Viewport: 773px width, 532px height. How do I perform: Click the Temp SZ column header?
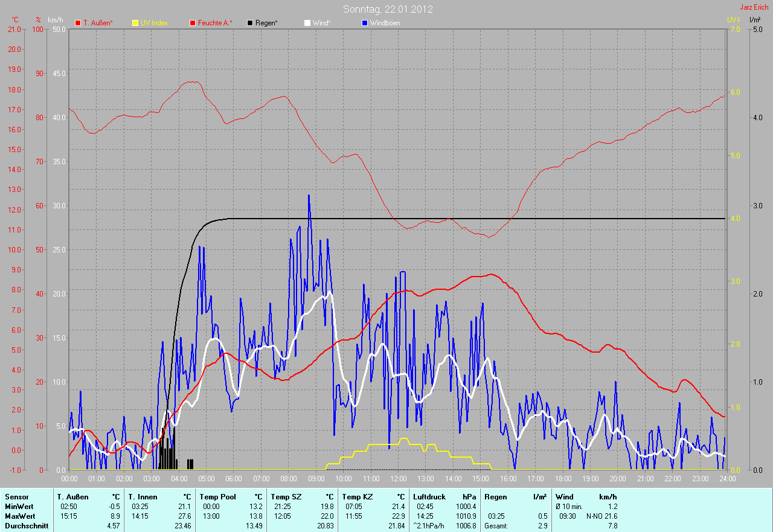click(286, 496)
